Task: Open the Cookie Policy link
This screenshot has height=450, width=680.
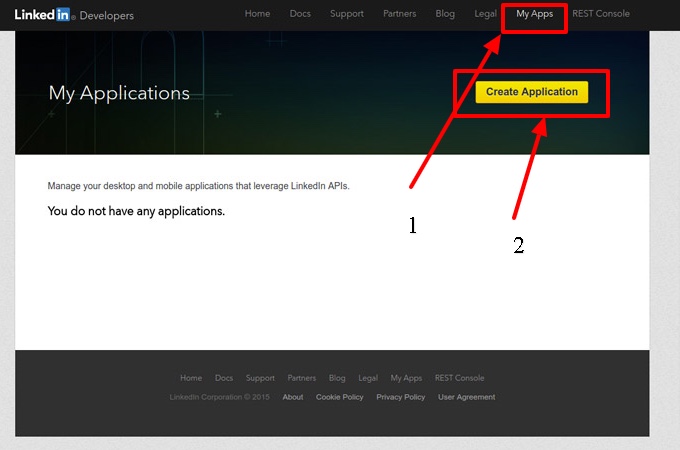Action: pyautogui.click(x=340, y=397)
